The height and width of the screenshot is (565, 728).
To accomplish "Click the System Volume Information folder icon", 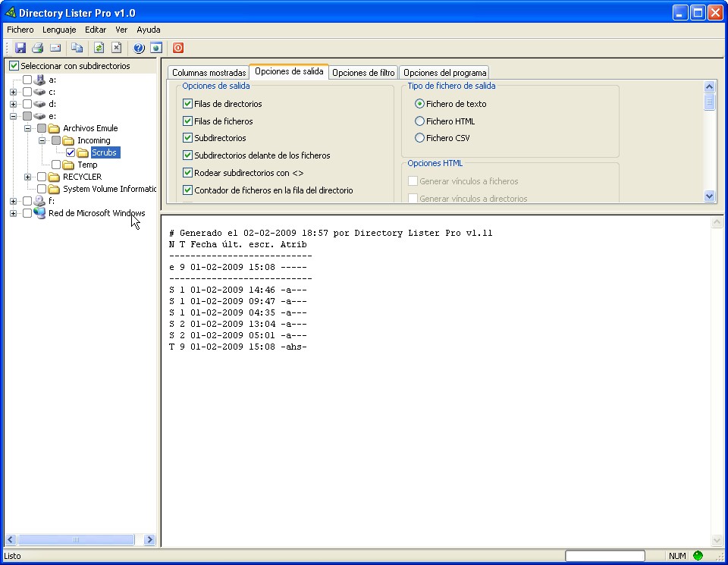I will click(x=54, y=189).
